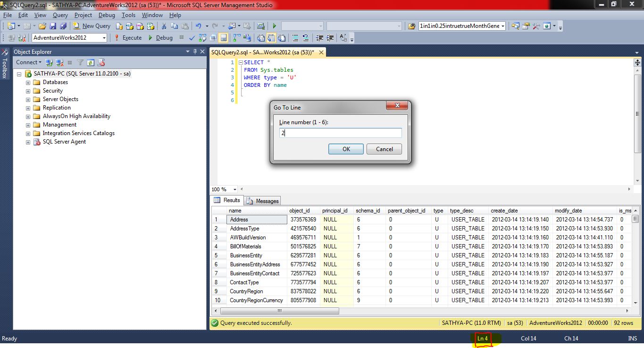Open the 100 % zoom dropdown
Image resolution: width=644 pixels, height=348 pixels.
[234, 189]
